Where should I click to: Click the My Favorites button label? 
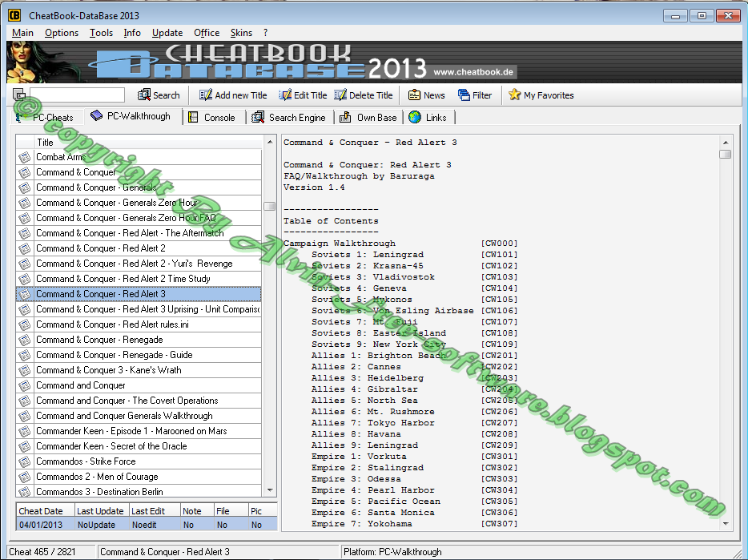549,95
